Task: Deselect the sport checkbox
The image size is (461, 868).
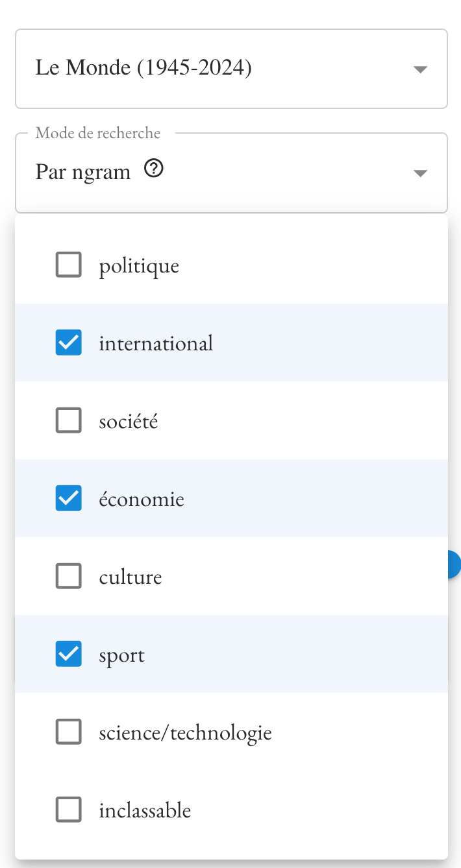Action: point(69,654)
